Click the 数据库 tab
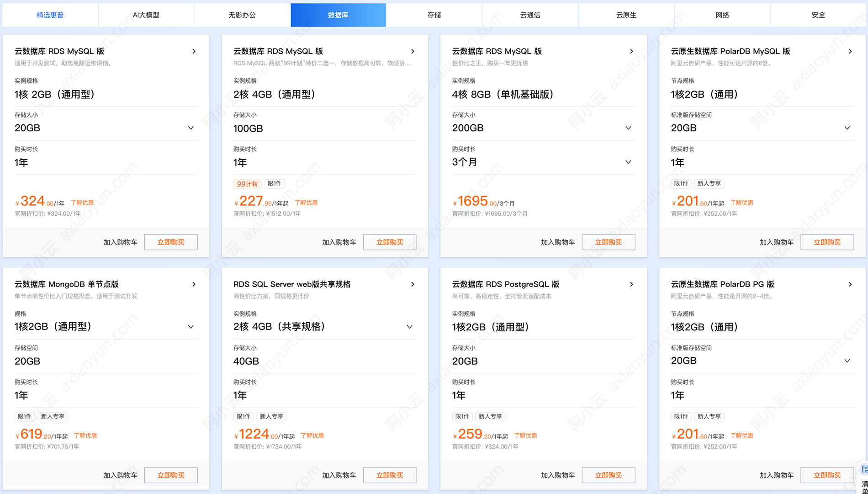The image size is (868, 494). [338, 15]
